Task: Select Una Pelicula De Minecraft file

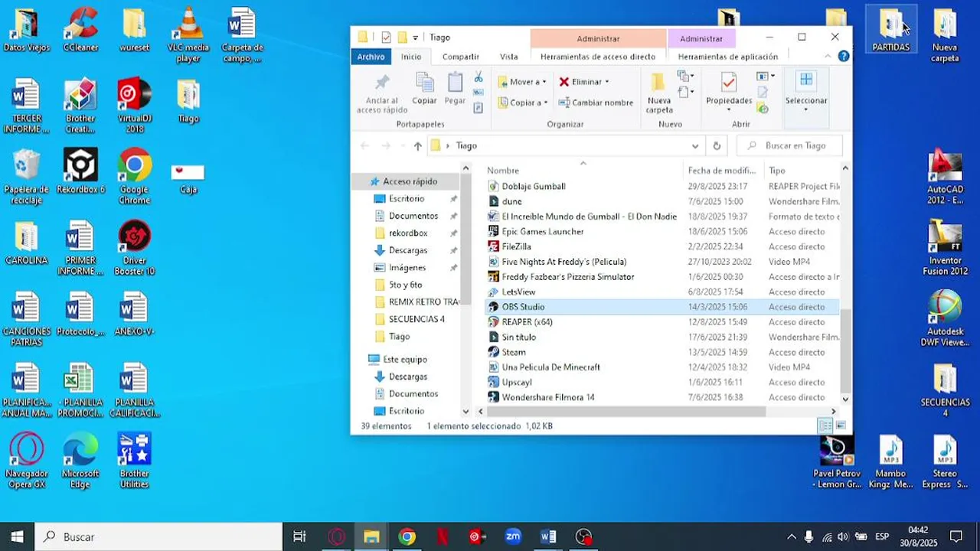Action: tap(663, 367)
